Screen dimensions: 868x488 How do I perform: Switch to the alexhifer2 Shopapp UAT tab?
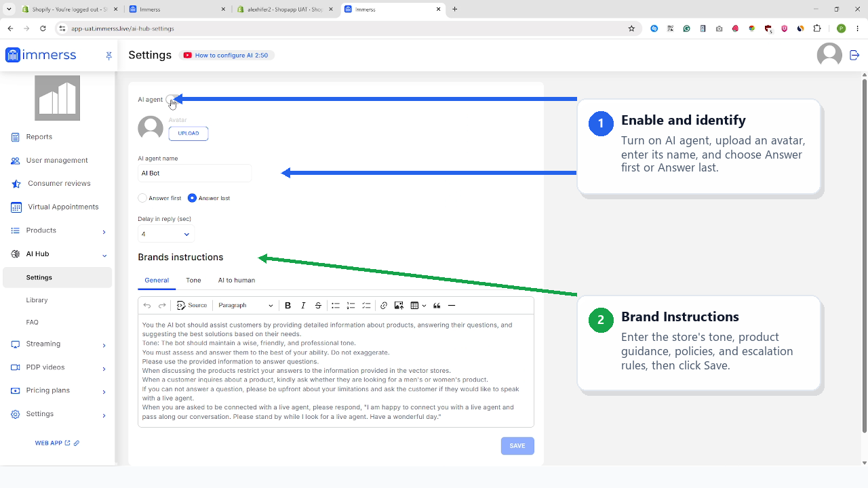(285, 9)
